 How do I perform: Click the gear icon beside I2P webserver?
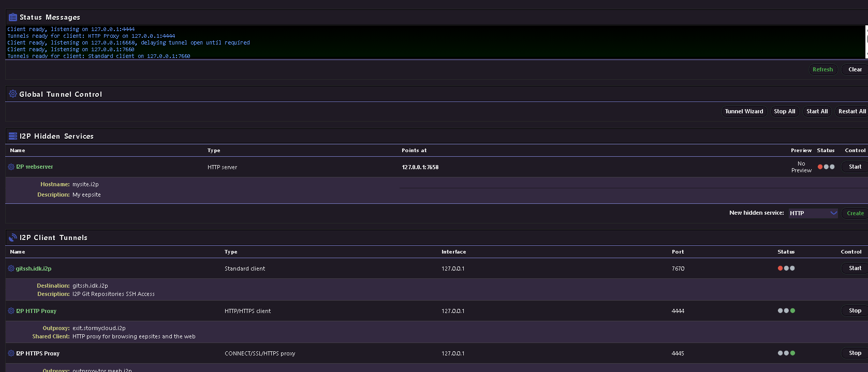[11, 167]
